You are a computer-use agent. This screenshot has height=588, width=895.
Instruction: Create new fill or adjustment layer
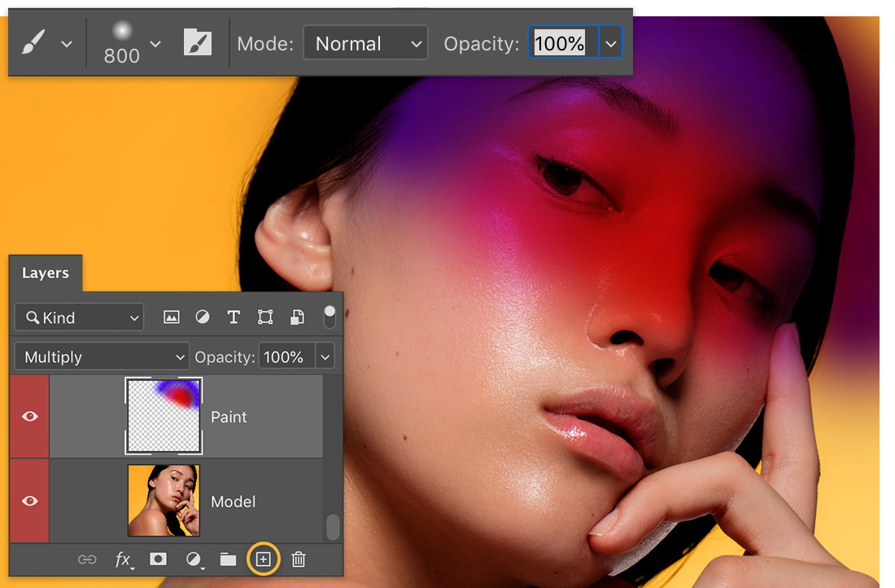194,560
